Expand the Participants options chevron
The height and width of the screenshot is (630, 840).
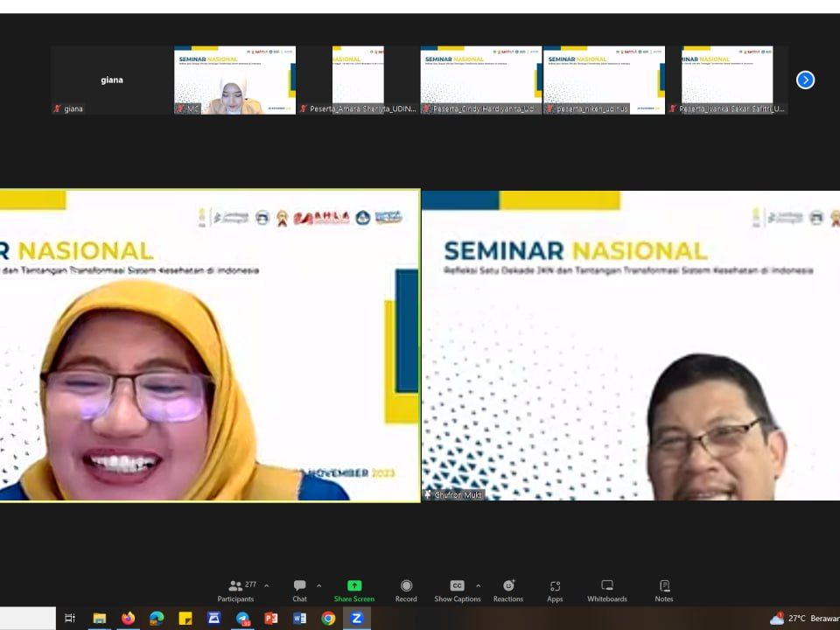[265, 584]
